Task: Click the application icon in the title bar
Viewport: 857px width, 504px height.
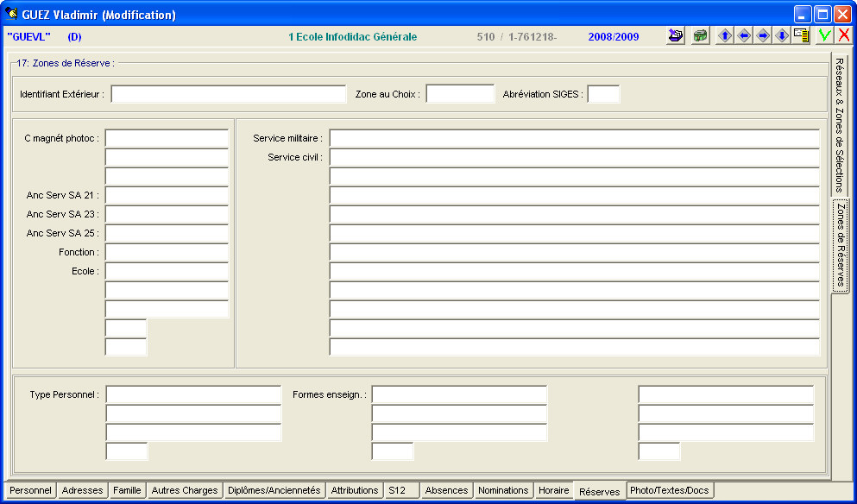Action: 11,14
